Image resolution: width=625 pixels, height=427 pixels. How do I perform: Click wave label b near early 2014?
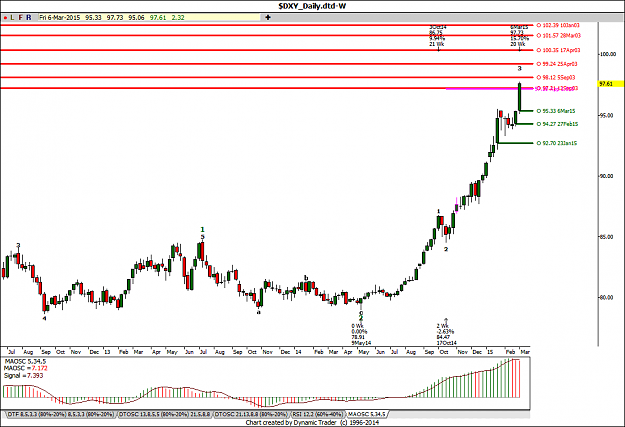point(306,278)
